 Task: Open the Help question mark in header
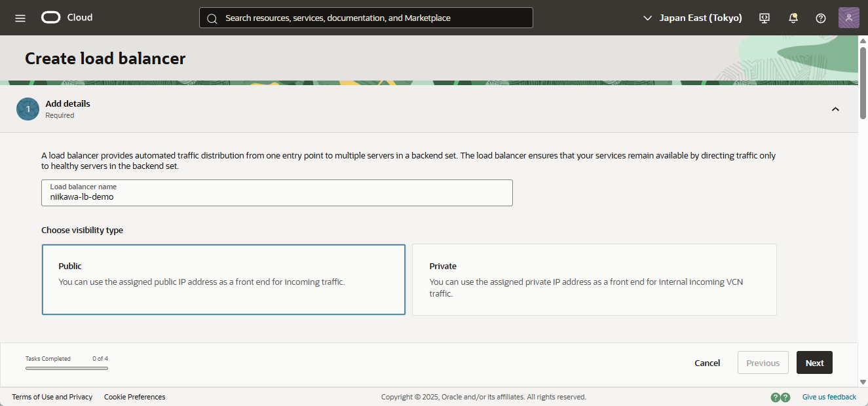point(820,18)
